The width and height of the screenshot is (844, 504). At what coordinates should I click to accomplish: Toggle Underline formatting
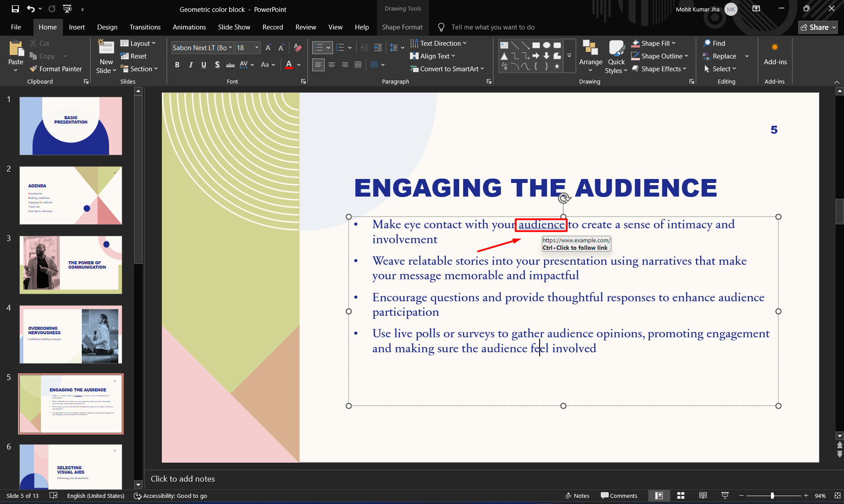pos(204,65)
